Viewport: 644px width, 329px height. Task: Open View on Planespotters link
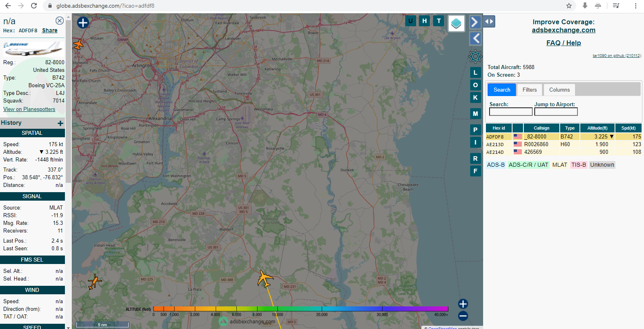click(x=29, y=109)
